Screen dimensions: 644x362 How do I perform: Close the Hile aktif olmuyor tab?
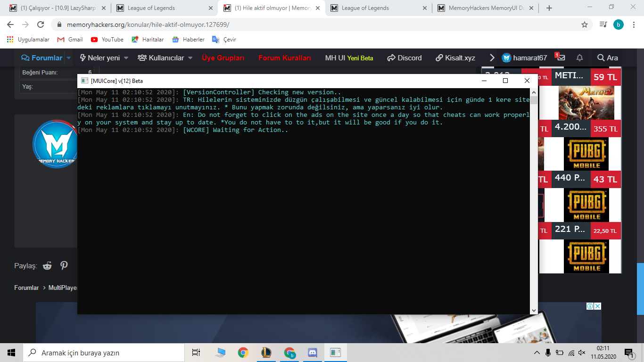coord(318,8)
